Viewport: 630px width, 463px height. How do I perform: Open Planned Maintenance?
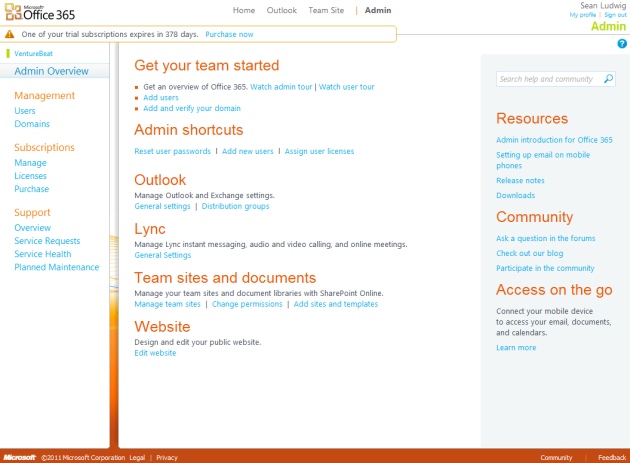(57, 267)
